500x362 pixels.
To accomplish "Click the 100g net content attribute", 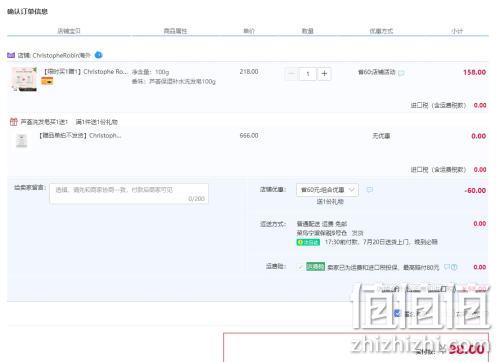I will [x=151, y=72].
